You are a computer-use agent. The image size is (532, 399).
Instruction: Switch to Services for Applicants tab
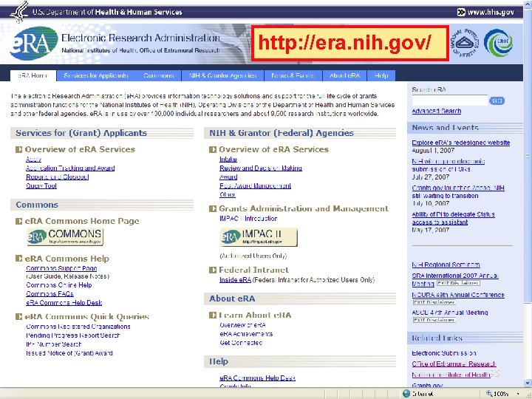96,75
